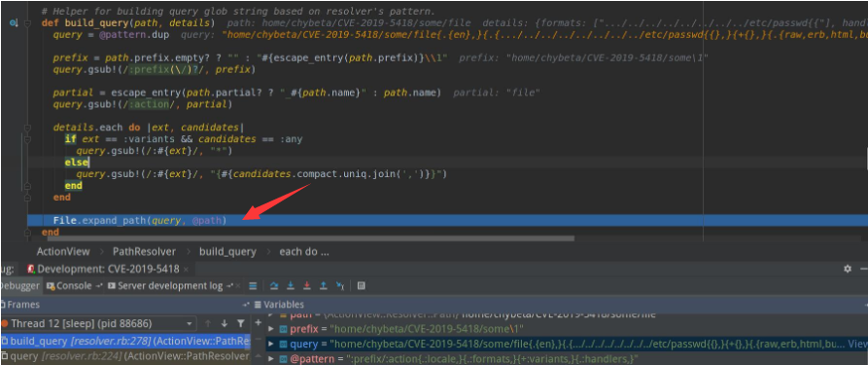This screenshot has height=365, width=868.
Task: Close the Development CVE-2019-5418 debug tab
Action: click(x=186, y=269)
